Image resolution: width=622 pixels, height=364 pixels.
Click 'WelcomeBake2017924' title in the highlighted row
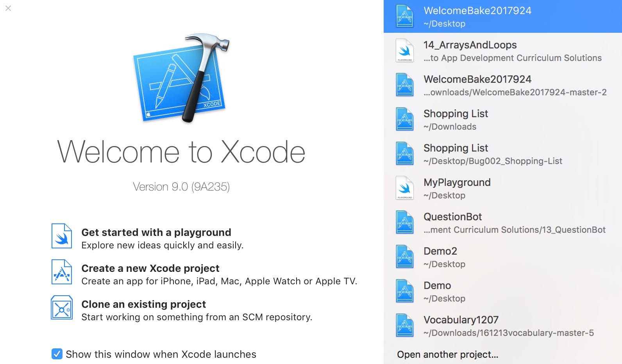(x=477, y=11)
